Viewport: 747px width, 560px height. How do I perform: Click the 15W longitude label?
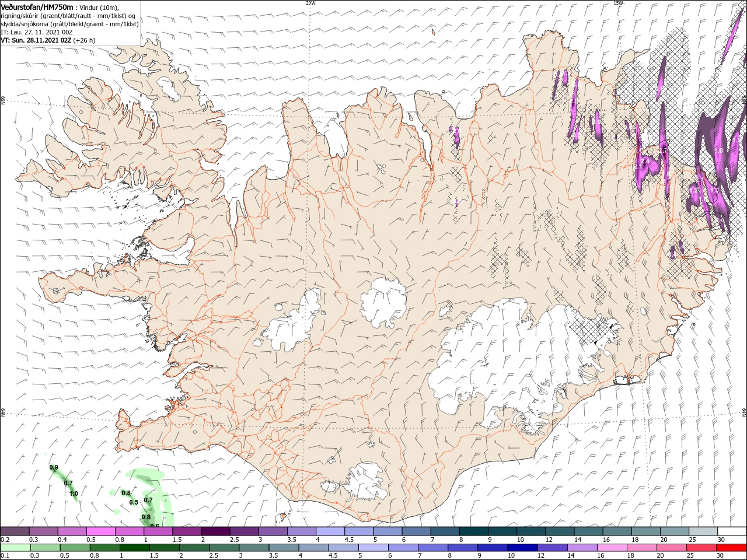click(618, 3)
